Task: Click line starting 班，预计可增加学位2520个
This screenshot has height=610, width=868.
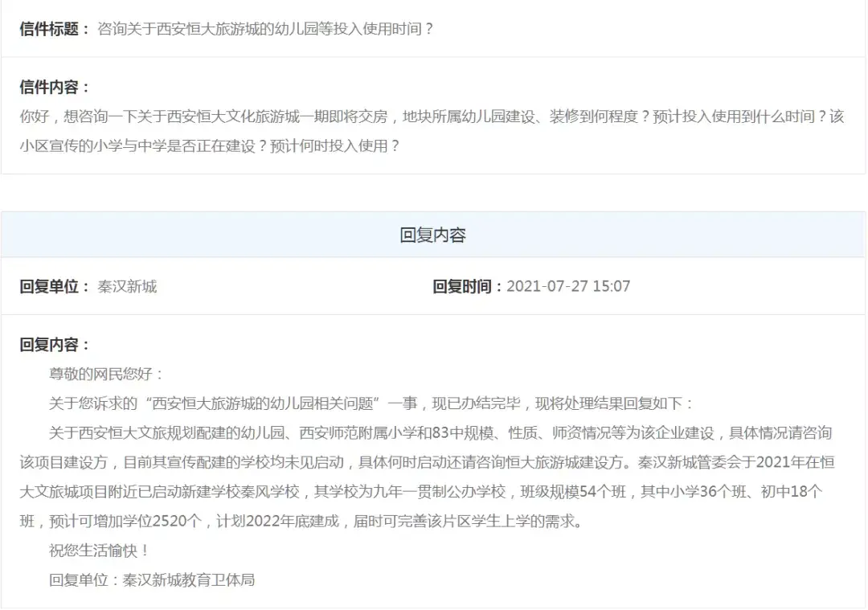Action: [x=301, y=521]
